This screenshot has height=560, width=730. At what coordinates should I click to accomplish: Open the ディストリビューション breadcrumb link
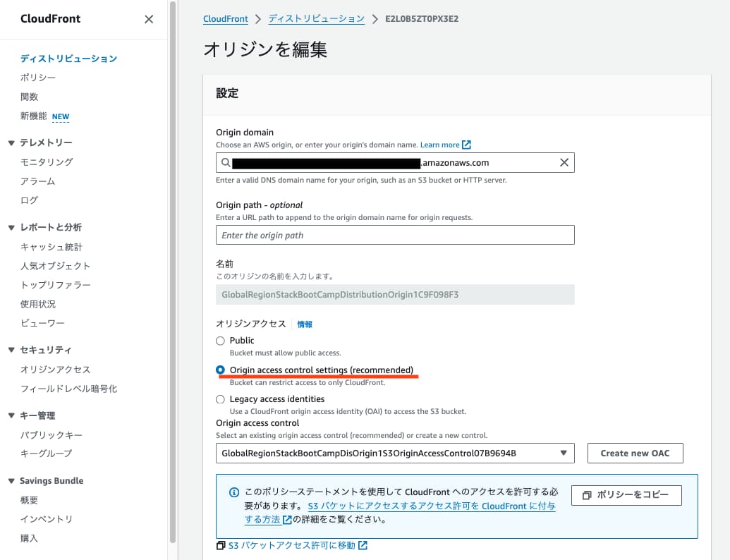[x=316, y=18]
